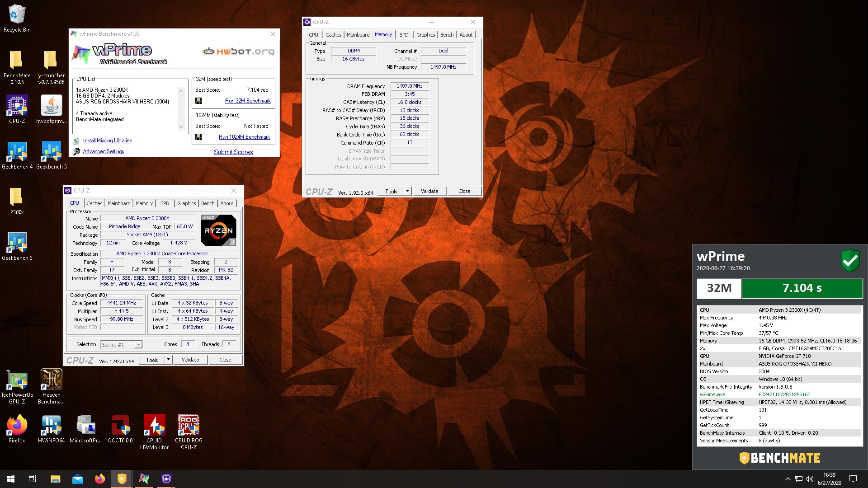Launch the TechPowerUp GPU-Z desktop icon
The image size is (868, 488).
17,386
